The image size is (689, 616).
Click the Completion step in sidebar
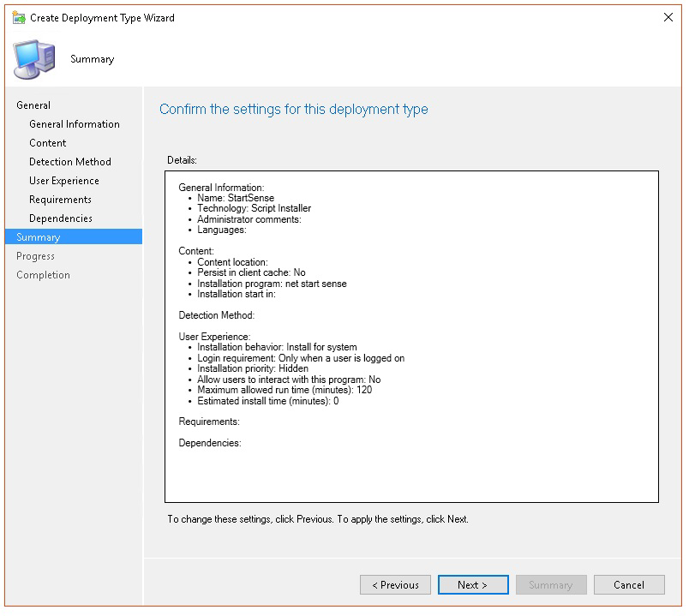43,275
